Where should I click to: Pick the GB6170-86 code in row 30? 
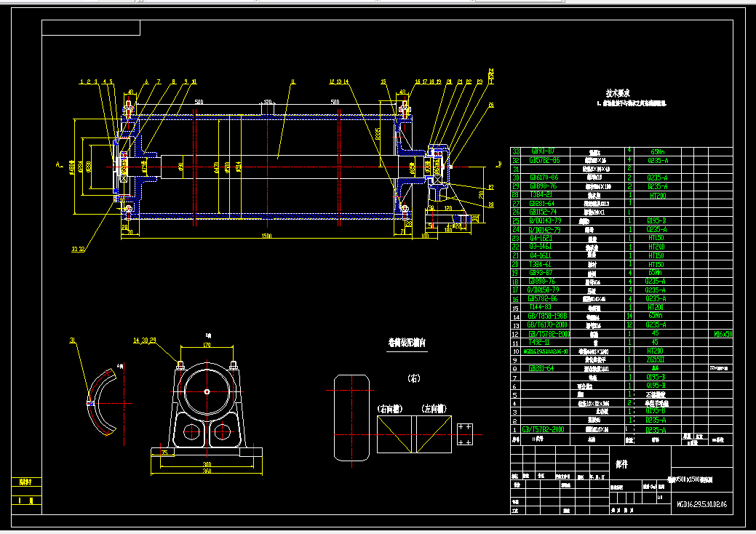coord(544,178)
